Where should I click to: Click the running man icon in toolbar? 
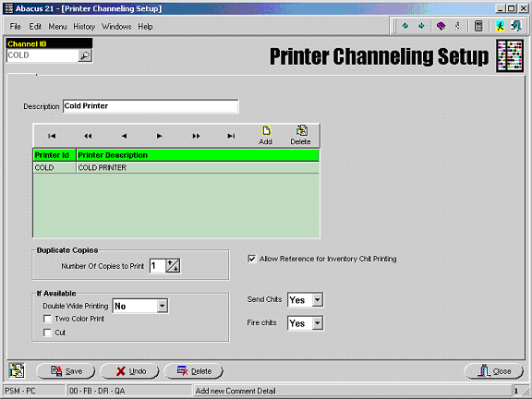point(500,26)
